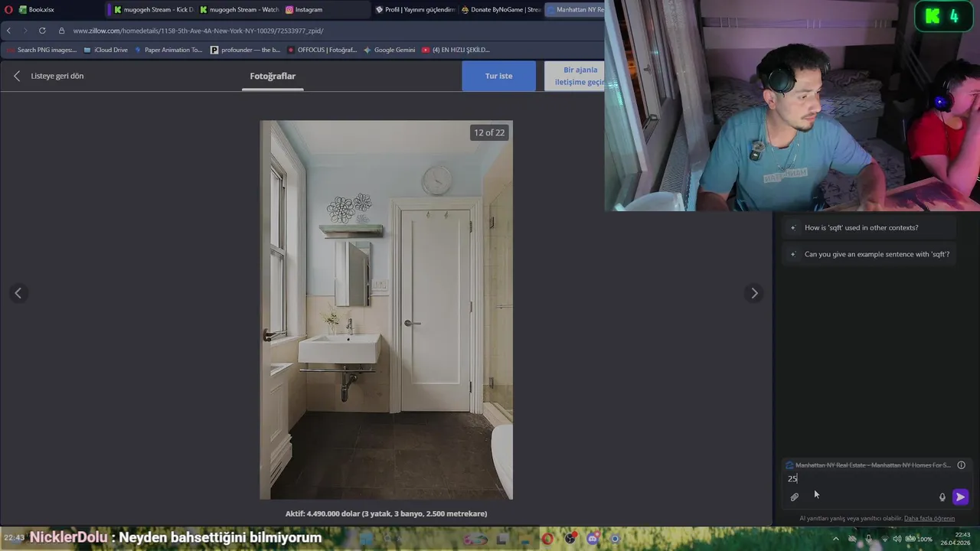Screen dimensions: 980x551
Task: Open the info icon in AI chat box
Action: [962, 465]
